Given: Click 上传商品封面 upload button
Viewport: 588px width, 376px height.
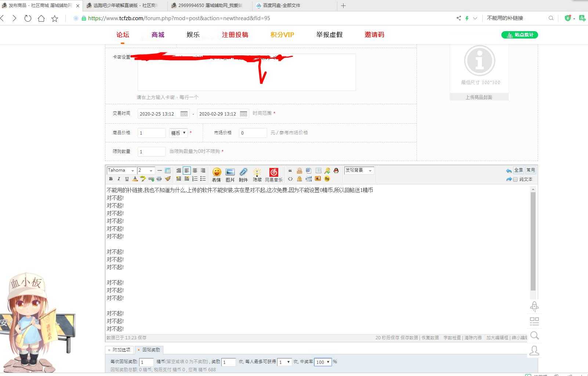Looking at the screenshot, I should (x=479, y=97).
